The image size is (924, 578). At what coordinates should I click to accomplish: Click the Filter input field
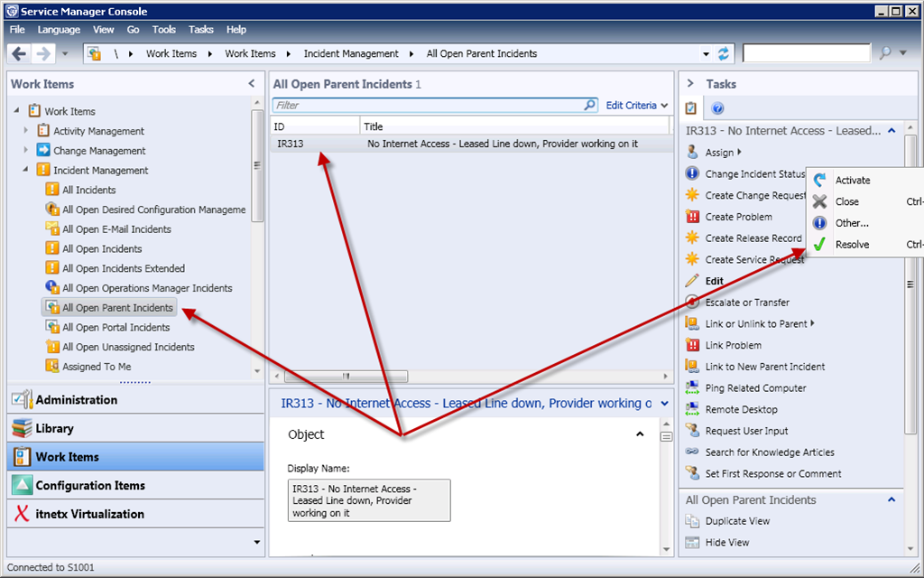[429, 106]
